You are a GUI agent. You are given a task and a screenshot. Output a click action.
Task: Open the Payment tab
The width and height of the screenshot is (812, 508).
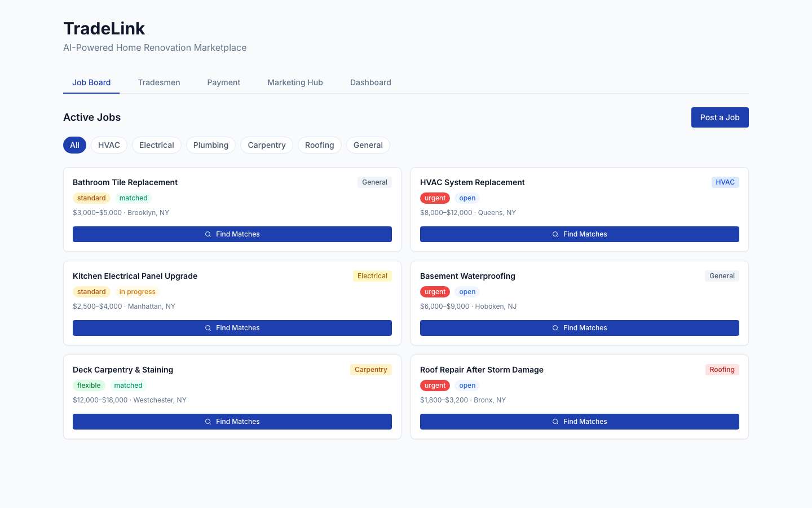pyautogui.click(x=224, y=82)
